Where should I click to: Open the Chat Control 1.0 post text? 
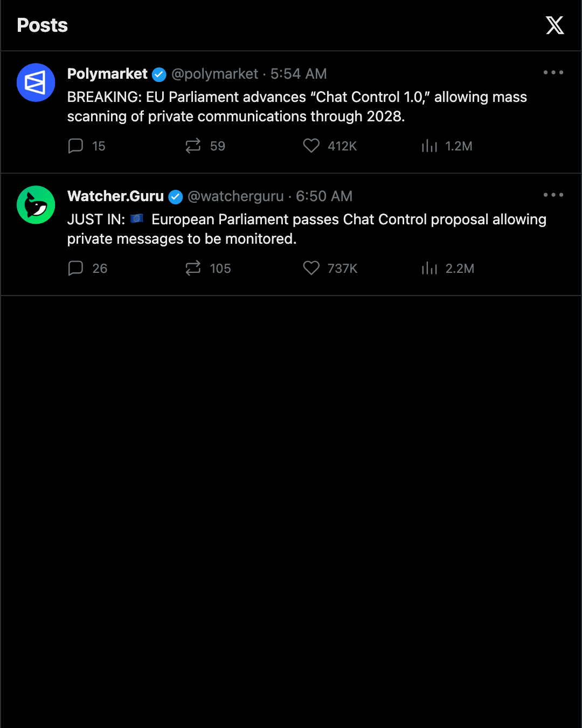tap(297, 107)
